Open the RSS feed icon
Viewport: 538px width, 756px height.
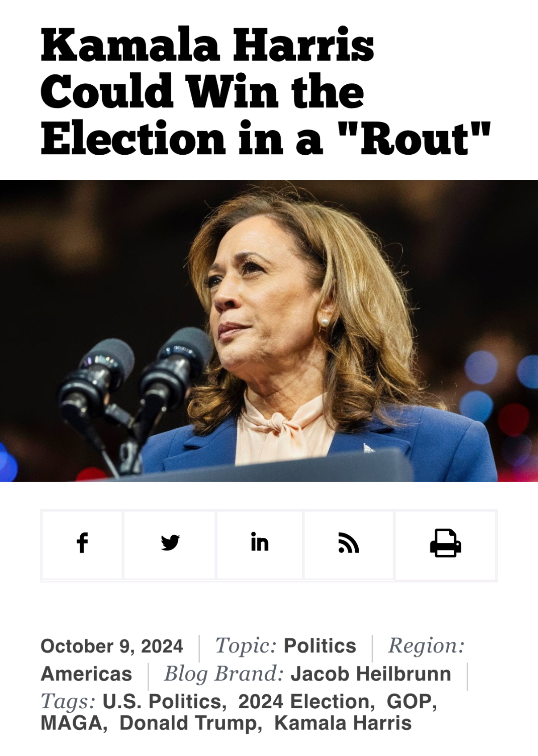click(348, 545)
